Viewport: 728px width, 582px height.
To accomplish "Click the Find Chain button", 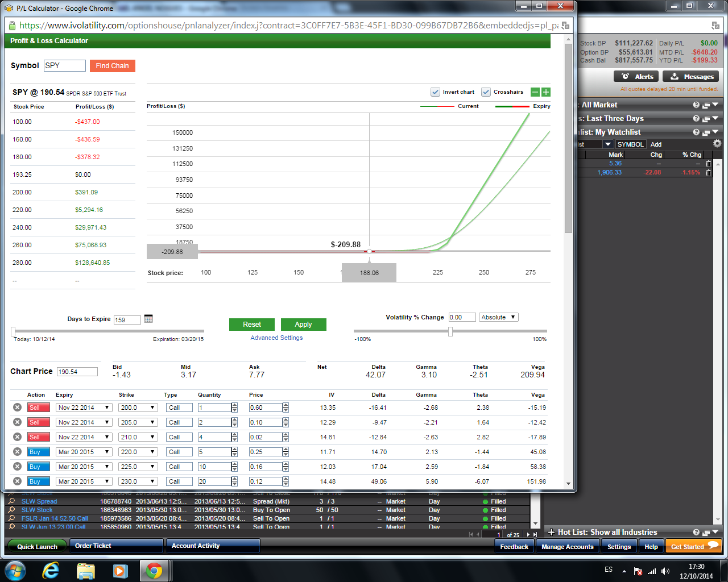I will (x=112, y=66).
